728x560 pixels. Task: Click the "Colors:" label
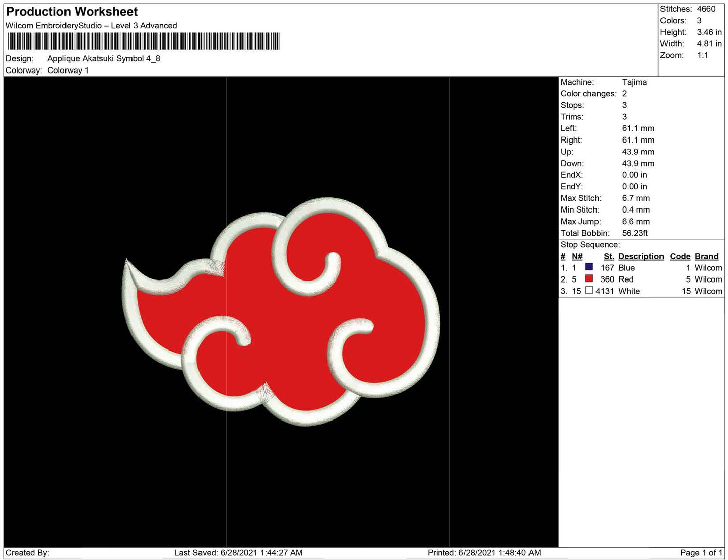(674, 21)
